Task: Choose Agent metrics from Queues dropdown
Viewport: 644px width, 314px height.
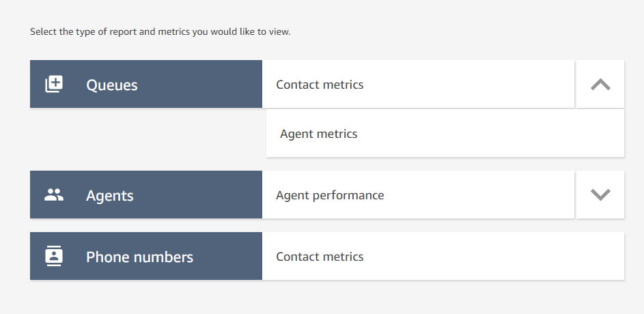Action: 319,134
